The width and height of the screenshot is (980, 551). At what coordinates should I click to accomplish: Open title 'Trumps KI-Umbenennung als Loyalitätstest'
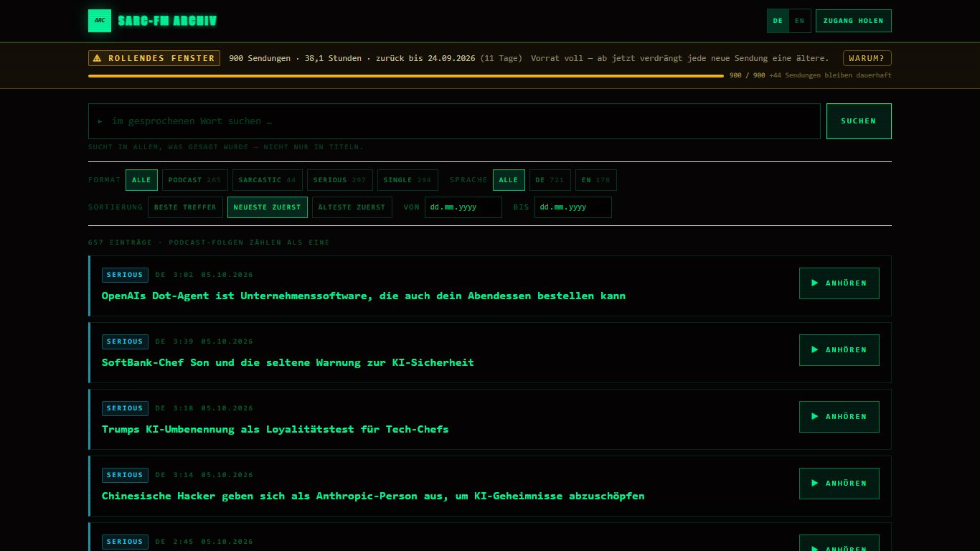tap(275, 429)
